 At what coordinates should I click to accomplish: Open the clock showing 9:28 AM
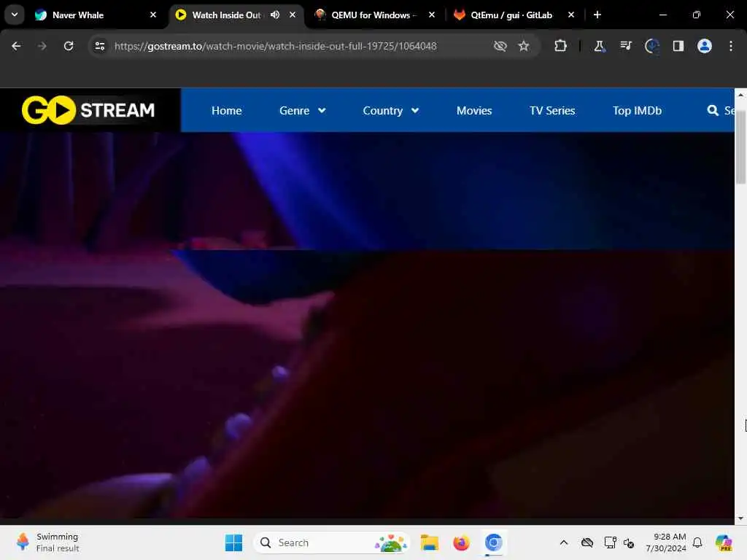(x=665, y=542)
